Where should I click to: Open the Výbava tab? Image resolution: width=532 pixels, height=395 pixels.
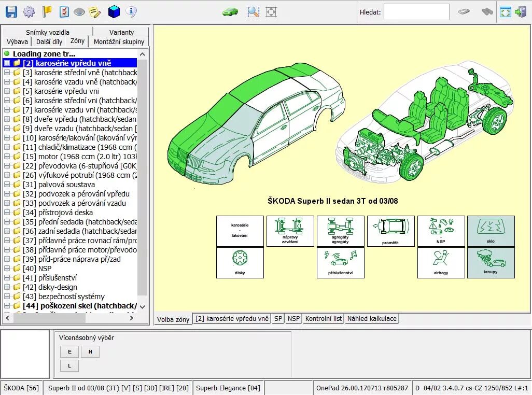[x=17, y=41]
